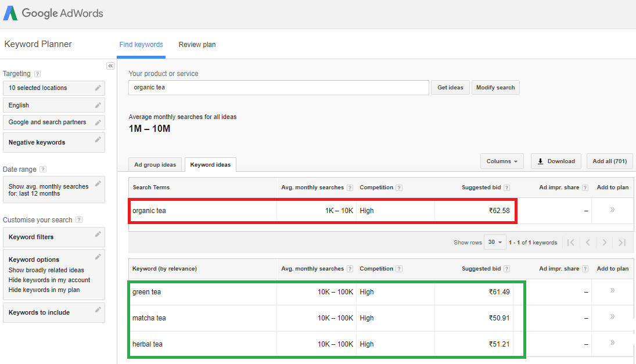Click the Add all (701) button
Image resolution: width=636 pixels, height=364 pixels.
click(x=609, y=161)
